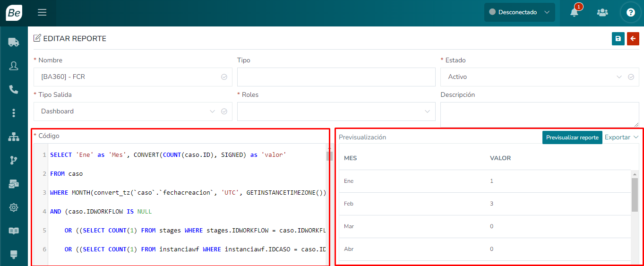Screen dimensions: 644x266
Task: Click the preview table vertical scrollbar
Action: [635, 195]
